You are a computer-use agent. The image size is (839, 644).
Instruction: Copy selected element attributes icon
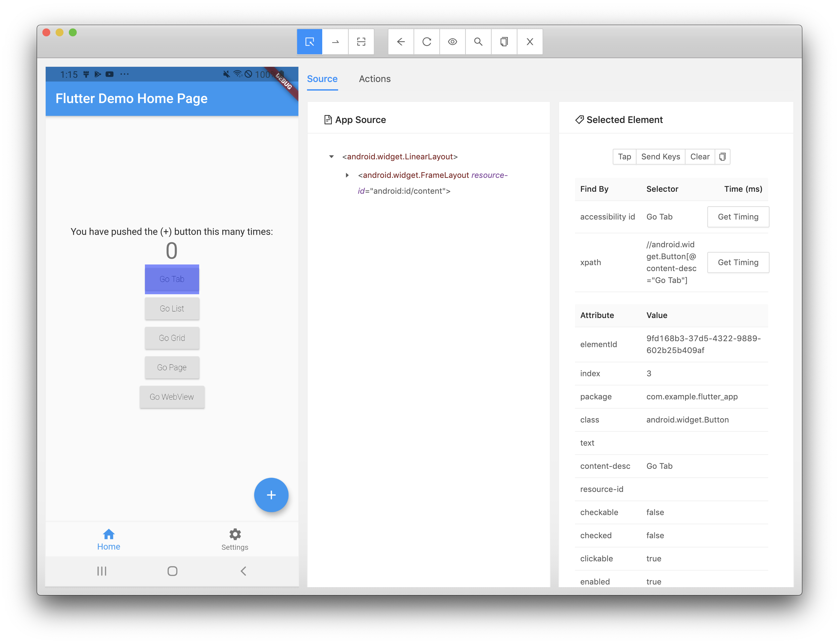(x=722, y=156)
